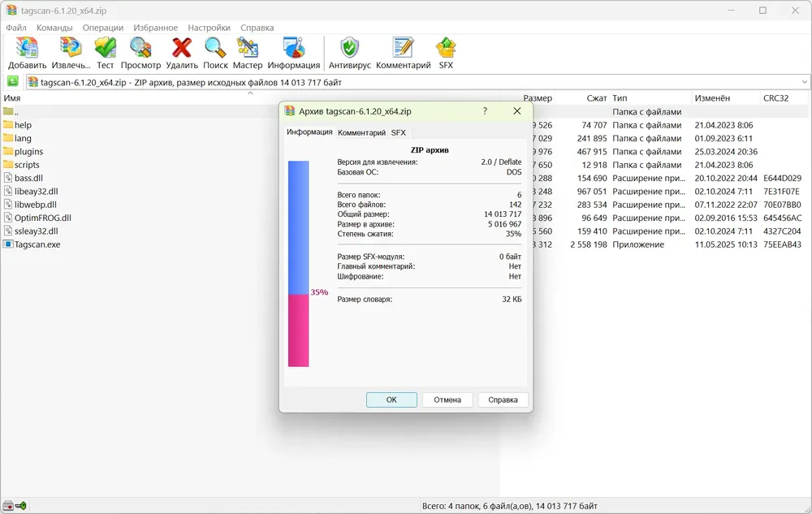Open the Операции menu
Image resolution: width=812 pixels, height=514 pixels.
pos(102,28)
